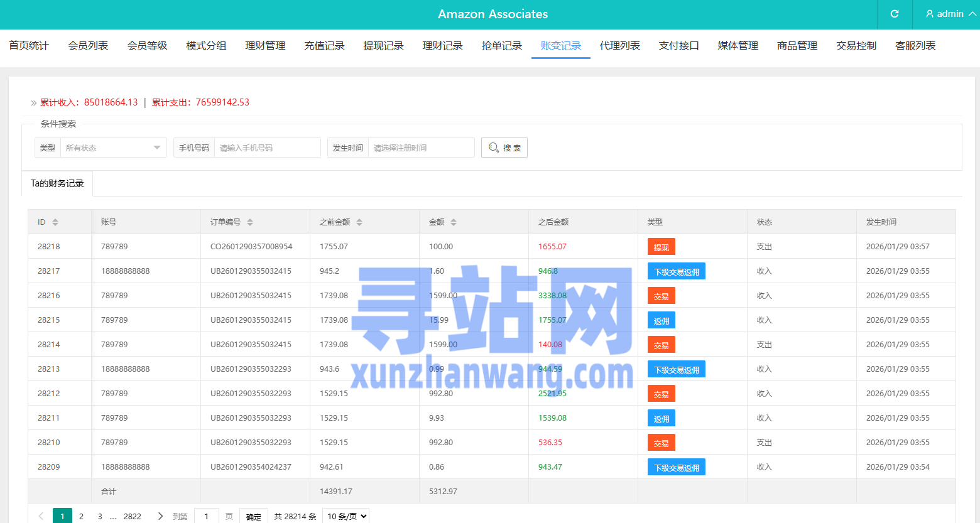
Task: Select the Ta的财务记录 tab
Action: [57, 183]
